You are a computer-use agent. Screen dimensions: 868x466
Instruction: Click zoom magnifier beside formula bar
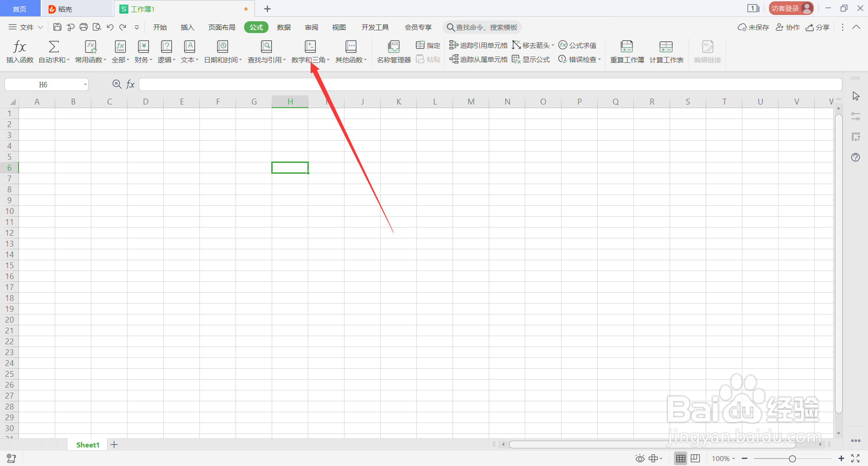[117, 84]
